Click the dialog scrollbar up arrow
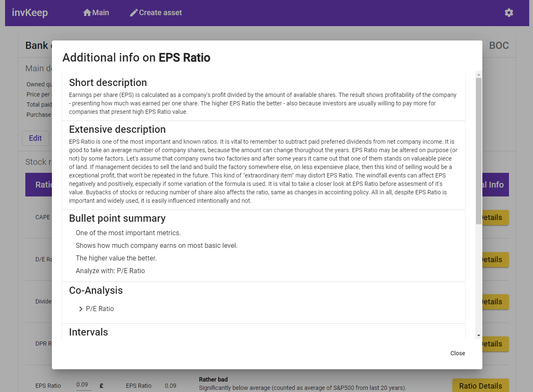This screenshot has width=533, height=392. tap(479, 75)
